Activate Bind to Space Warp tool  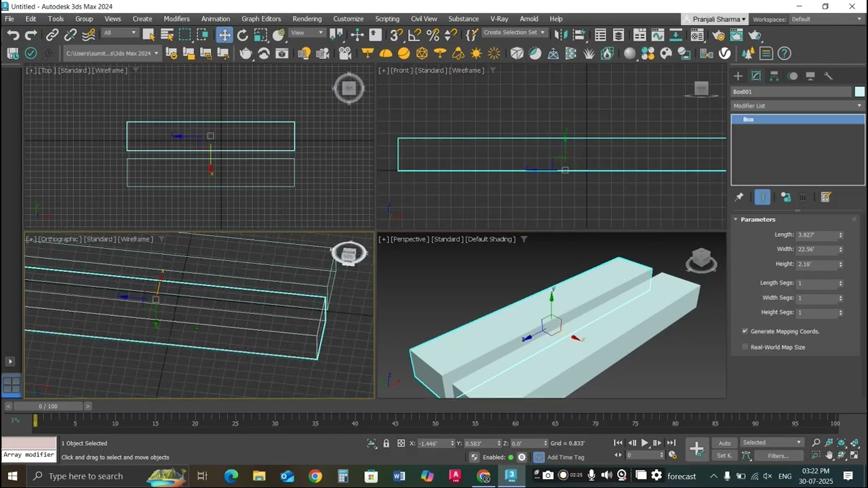coord(89,35)
